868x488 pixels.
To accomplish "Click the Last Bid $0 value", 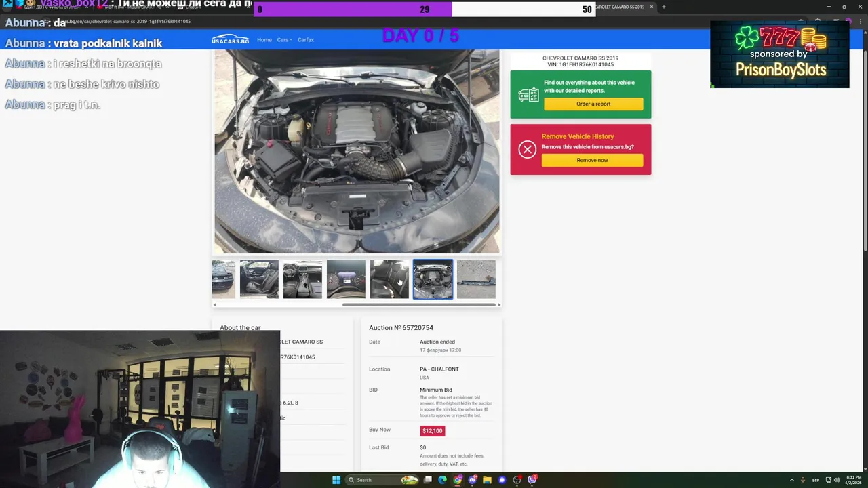I will tap(422, 447).
